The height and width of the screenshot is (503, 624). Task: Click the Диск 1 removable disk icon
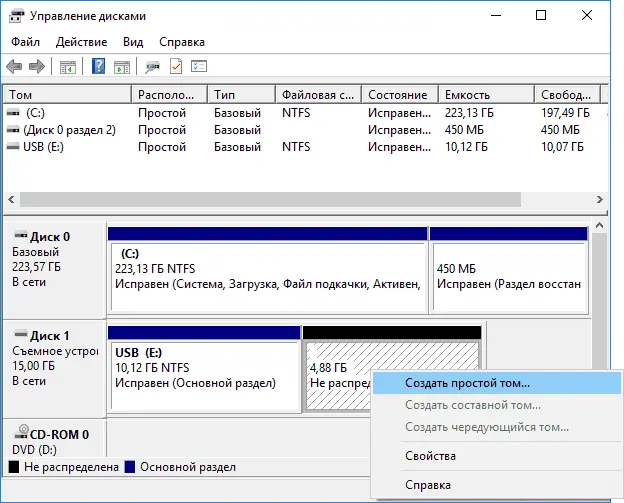click(x=21, y=334)
